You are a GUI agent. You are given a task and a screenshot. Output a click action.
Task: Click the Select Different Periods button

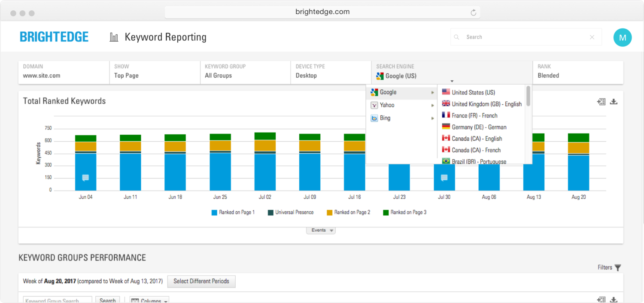pos(201,282)
